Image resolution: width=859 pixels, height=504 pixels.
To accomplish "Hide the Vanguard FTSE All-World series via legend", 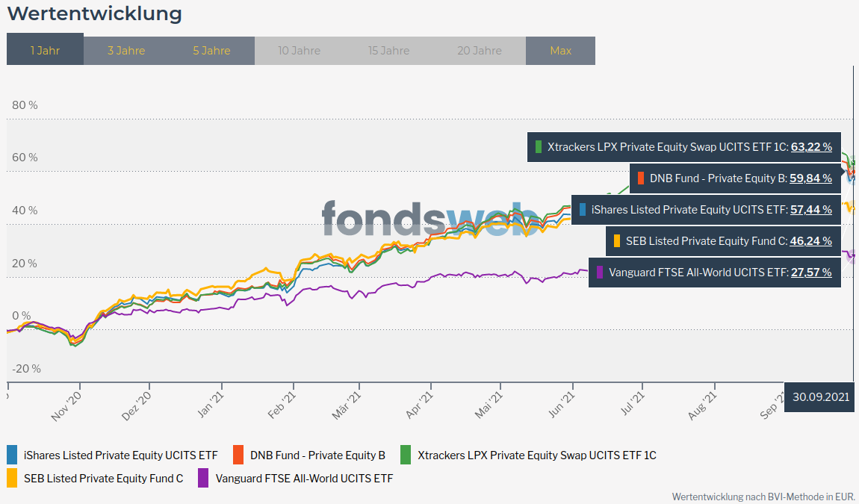I will pyautogui.click(x=304, y=478).
